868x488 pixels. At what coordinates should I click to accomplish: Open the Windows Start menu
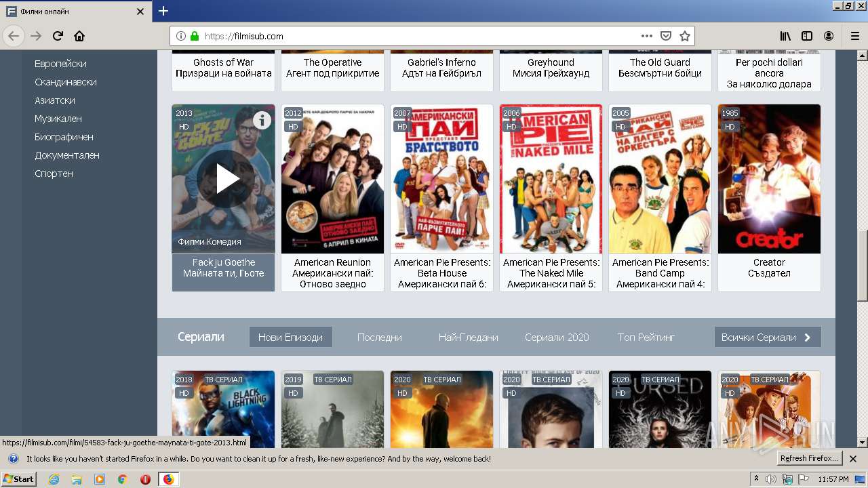click(x=18, y=479)
